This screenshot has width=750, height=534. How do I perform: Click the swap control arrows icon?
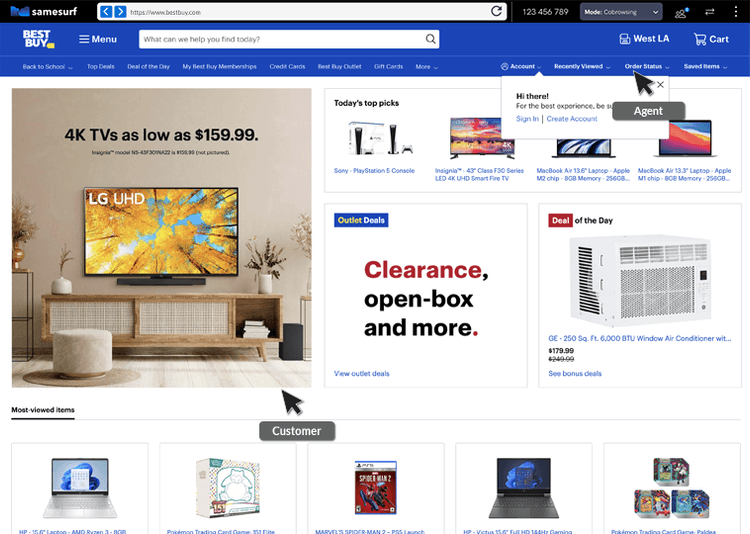click(710, 11)
